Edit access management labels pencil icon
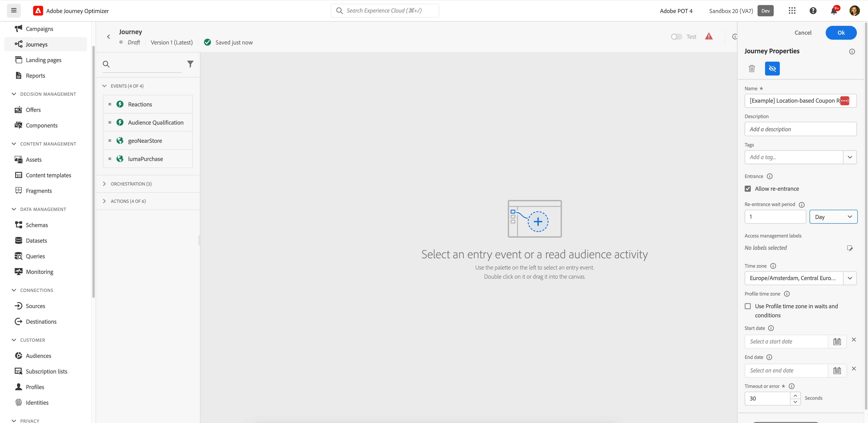Image resolution: width=868 pixels, height=423 pixels. [x=850, y=248]
